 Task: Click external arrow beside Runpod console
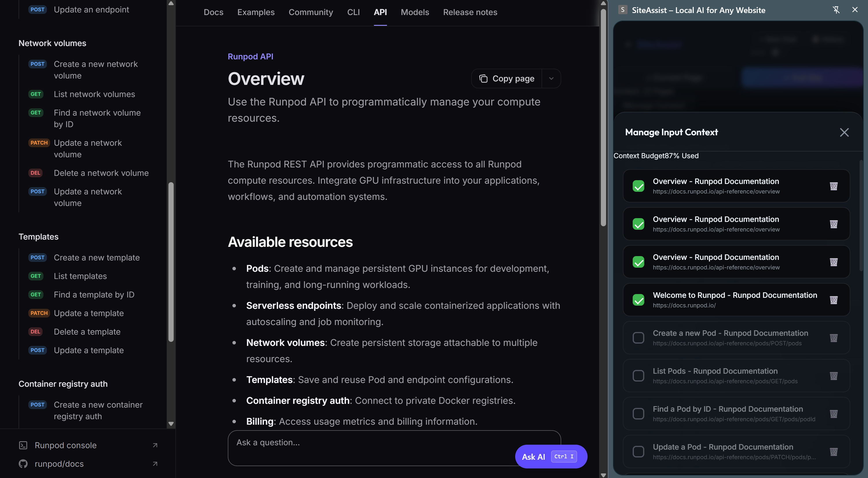pyautogui.click(x=155, y=445)
